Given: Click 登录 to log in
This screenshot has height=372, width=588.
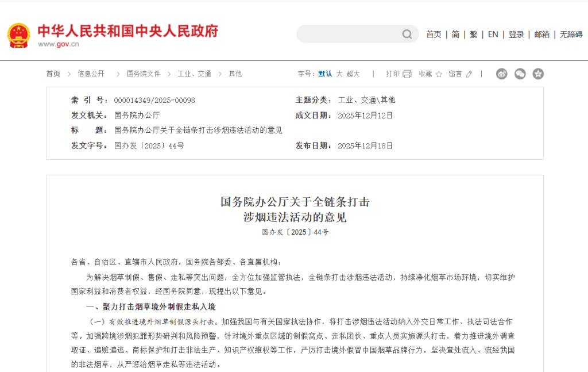Looking at the screenshot, I should pyautogui.click(x=516, y=34).
